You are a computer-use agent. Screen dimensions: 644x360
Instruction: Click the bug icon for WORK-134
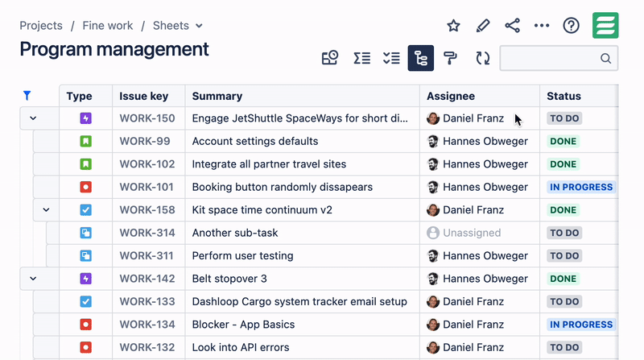[85, 325]
